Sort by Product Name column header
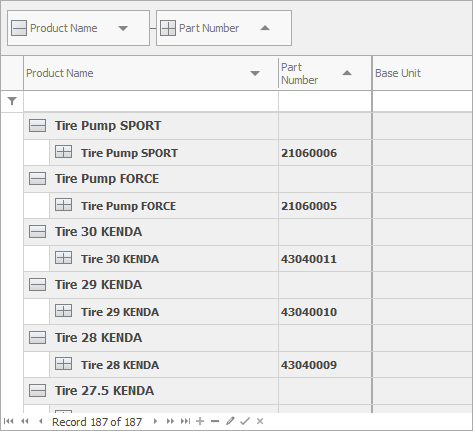The image size is (473, 431). point(151,73)
